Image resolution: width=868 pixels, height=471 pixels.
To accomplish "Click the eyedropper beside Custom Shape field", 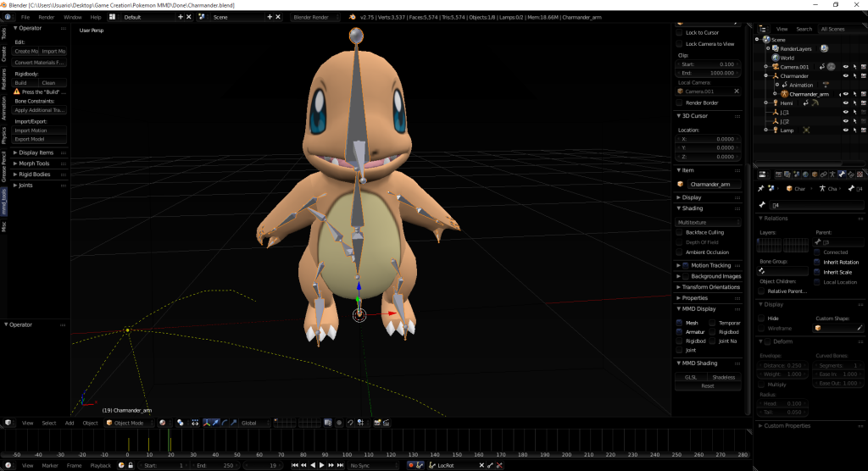I will coord(860,328).
